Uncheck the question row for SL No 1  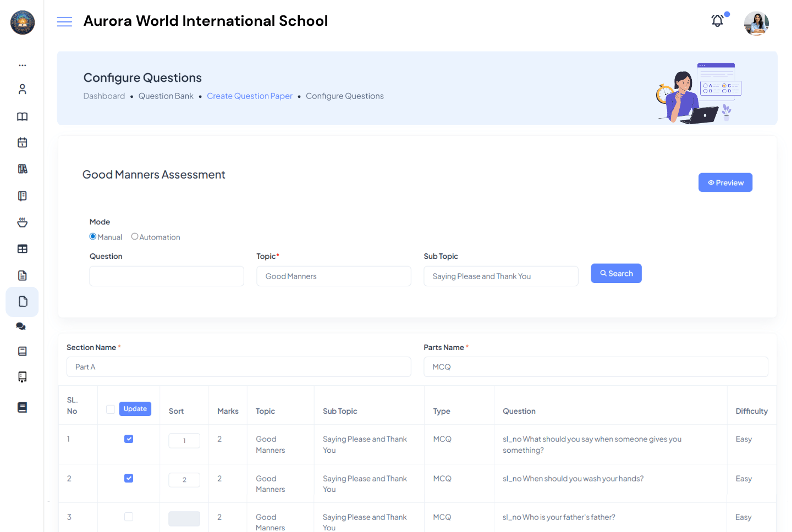pos(128,439)
